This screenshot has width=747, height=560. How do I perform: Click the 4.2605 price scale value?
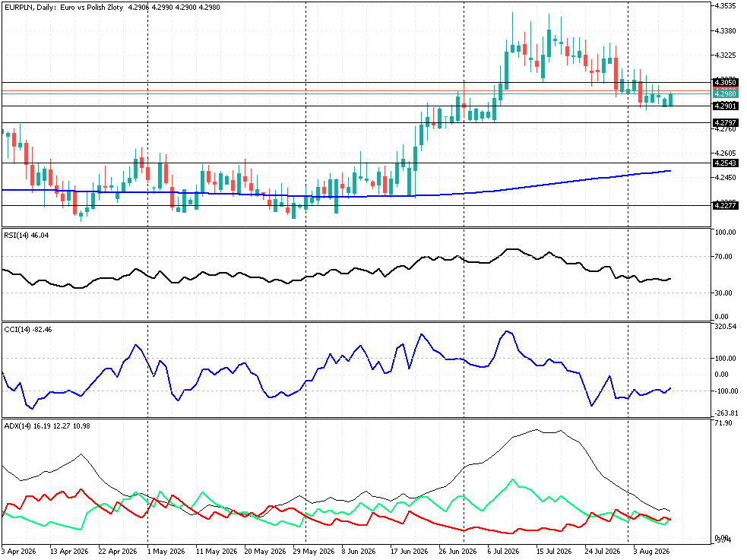tap(724, 153)
